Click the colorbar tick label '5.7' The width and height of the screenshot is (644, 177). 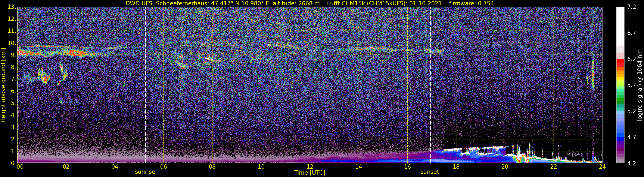coord(632,85)
